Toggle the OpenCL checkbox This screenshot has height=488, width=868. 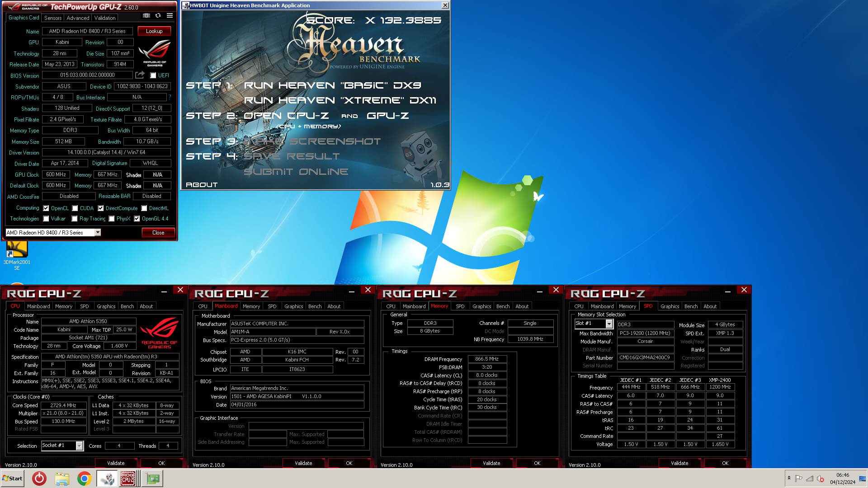tap(46, 208)
